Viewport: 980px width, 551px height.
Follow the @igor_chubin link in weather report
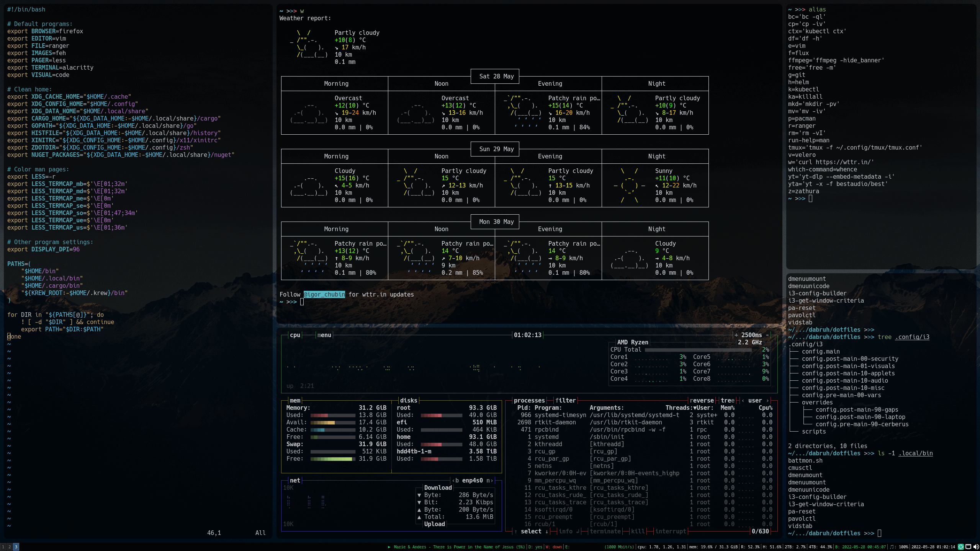pos(324,295)
